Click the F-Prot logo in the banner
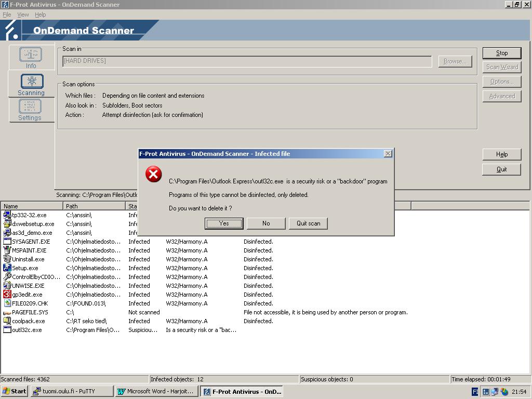The image size is (532, 399). coord(11,30)
